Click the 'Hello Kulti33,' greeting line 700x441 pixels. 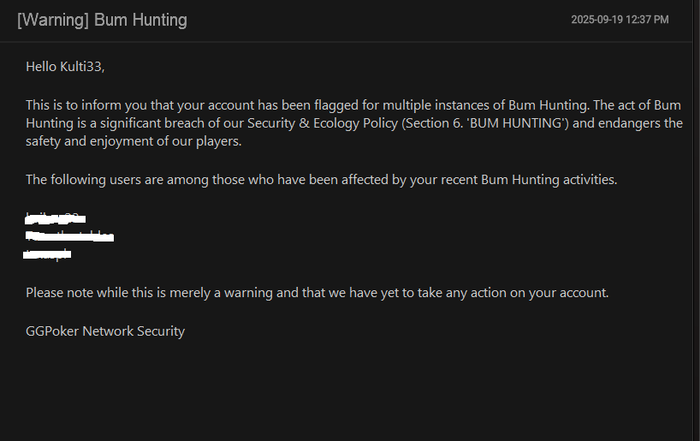[x=65, y=67]
